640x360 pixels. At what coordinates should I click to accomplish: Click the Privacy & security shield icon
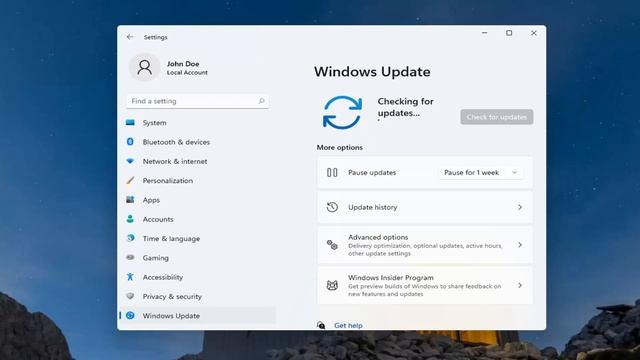(x=130, y=296)
